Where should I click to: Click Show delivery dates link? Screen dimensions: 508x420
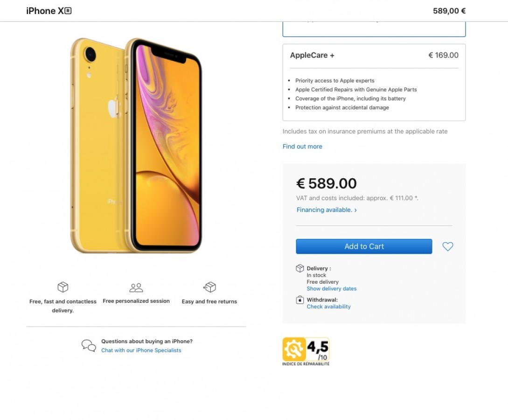point(331,288)
